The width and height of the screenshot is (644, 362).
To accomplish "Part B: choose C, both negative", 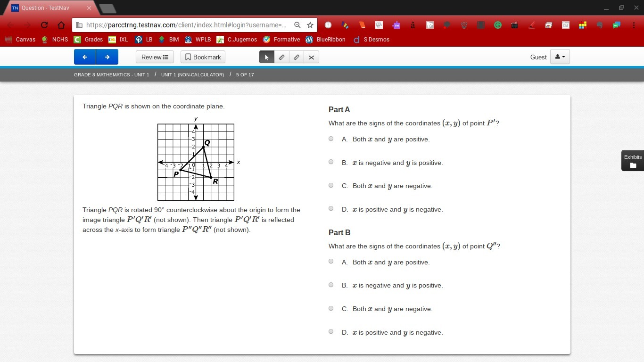I will [331, 308].
